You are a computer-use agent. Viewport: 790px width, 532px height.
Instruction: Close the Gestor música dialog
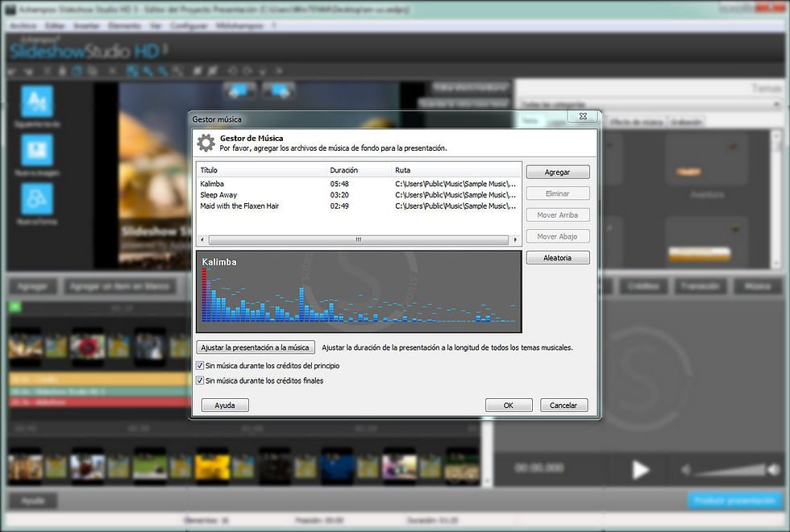(x=583, y=116)
